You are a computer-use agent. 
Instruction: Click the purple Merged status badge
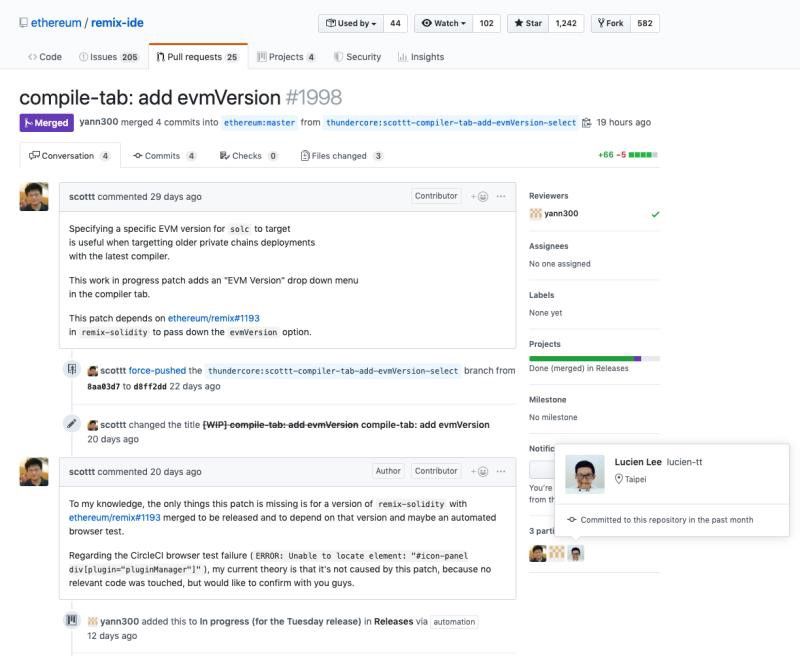coord(46,123)
